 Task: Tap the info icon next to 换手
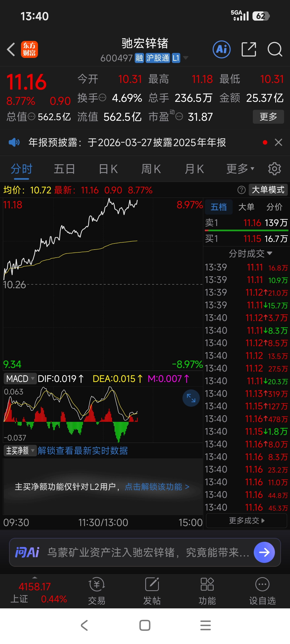102,97
